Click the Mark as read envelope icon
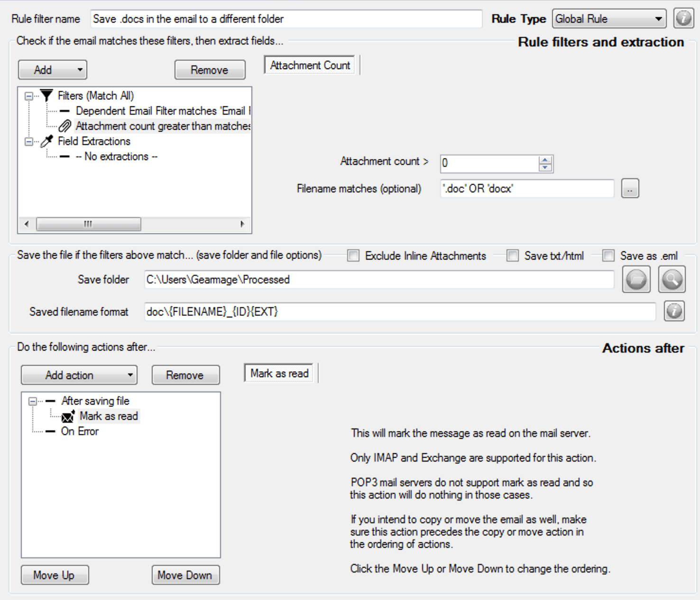Image resolution: width=700 pixels, height=600 pixels. (x=68, y=417)
